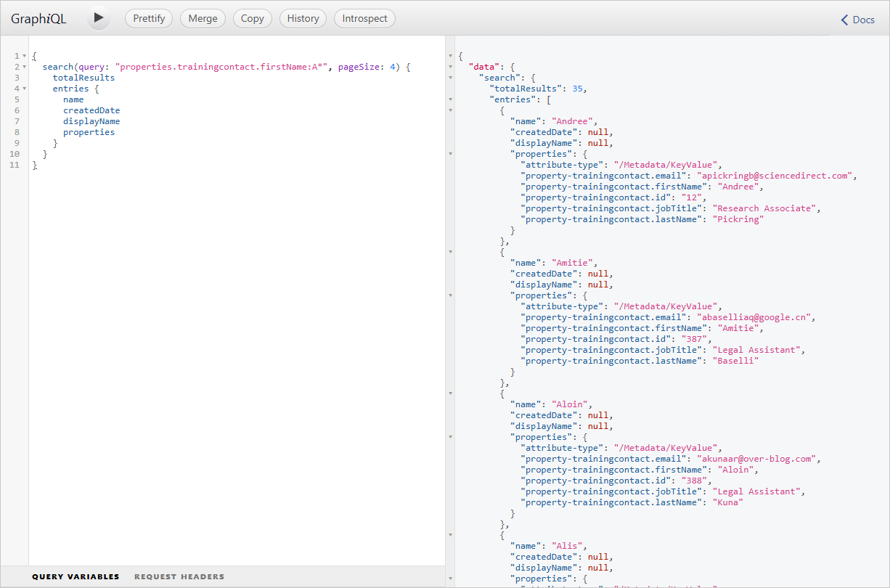Copy the query using the Copy button
Screen dimensions: 890x588
(253, 18)
